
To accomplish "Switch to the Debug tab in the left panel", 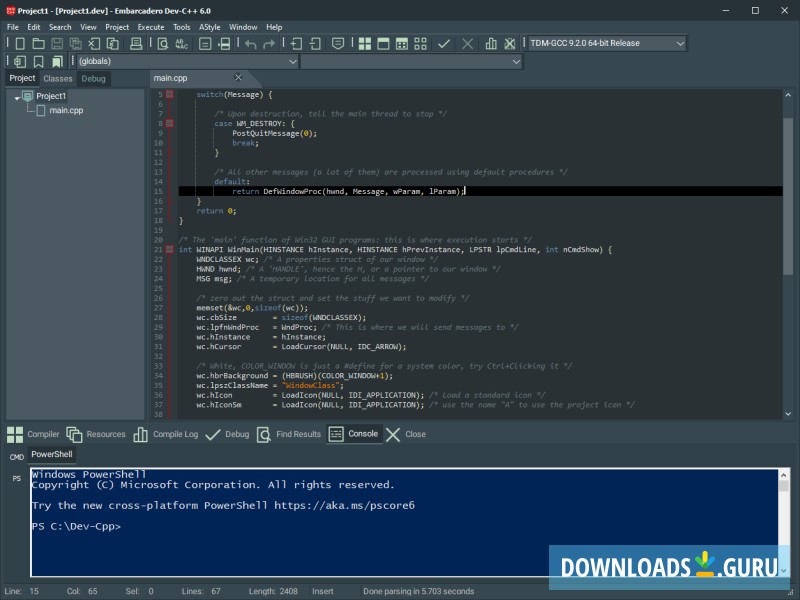I will (x=93, y=78).
